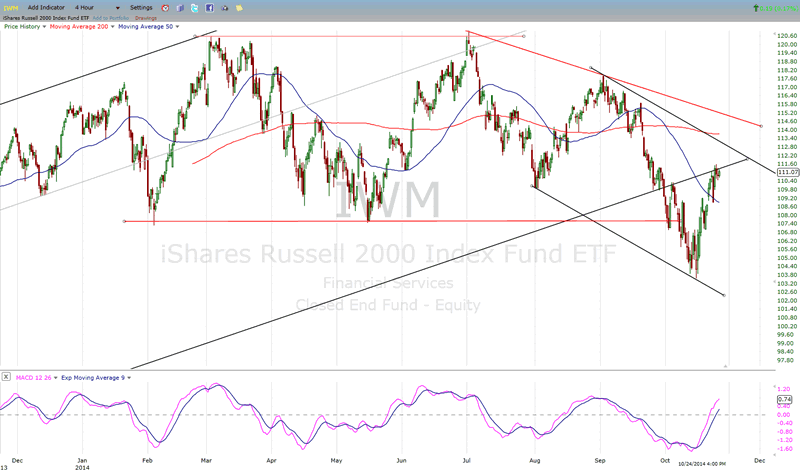800x470 pixels.
Task: Click the Jul label on the date axis
Action: click(x=466, y=460)
